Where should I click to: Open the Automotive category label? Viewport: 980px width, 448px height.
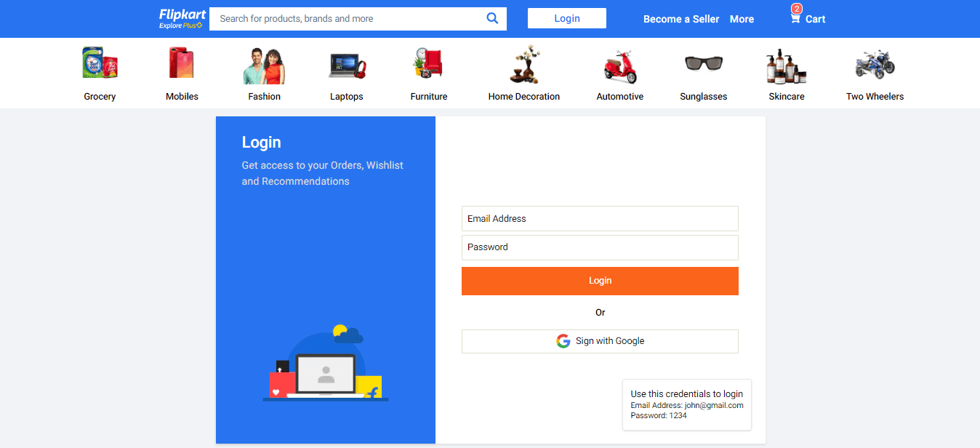click(620, 96)
